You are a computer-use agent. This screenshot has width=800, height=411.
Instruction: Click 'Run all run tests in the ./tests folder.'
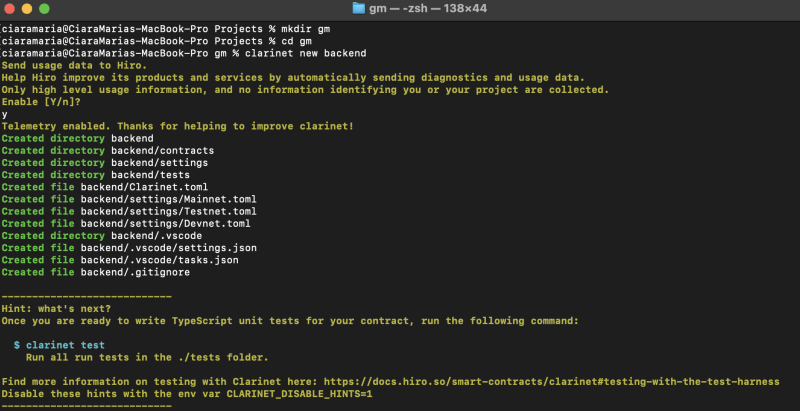pos(147,357)
